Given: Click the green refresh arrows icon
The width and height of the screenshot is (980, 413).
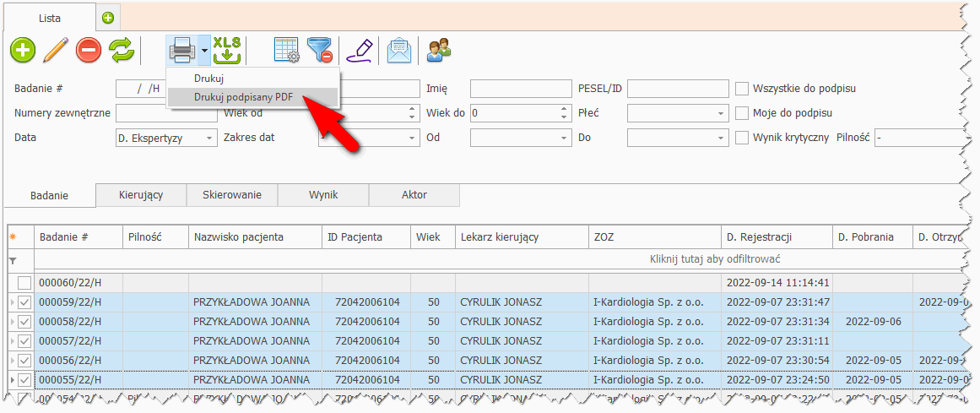Looking at the screenshot, I should click(x=122, y=51).
